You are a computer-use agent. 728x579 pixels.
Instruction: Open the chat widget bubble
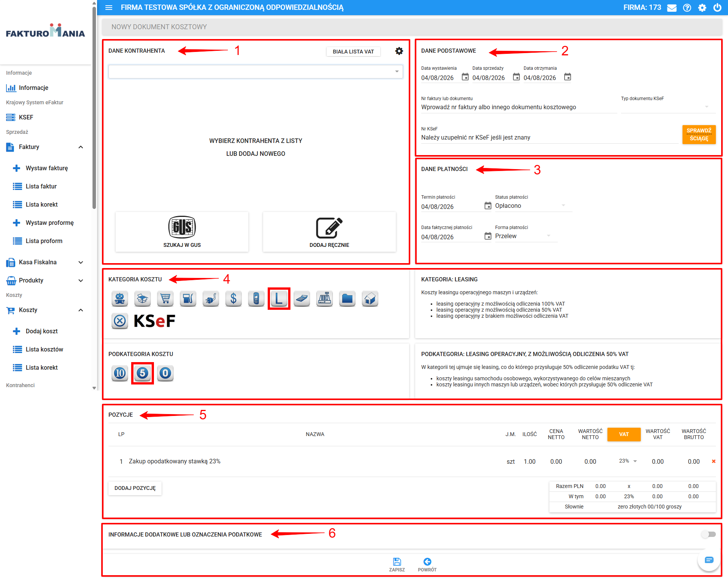[x=709, y=560]
